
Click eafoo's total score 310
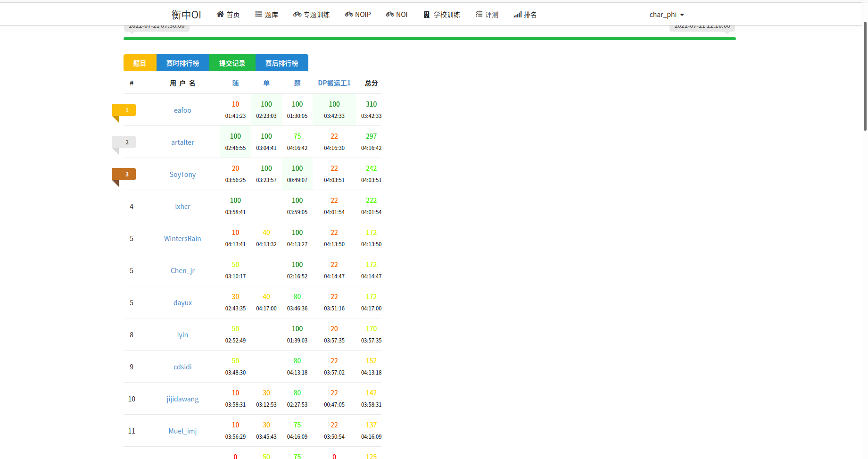(372, 104)
